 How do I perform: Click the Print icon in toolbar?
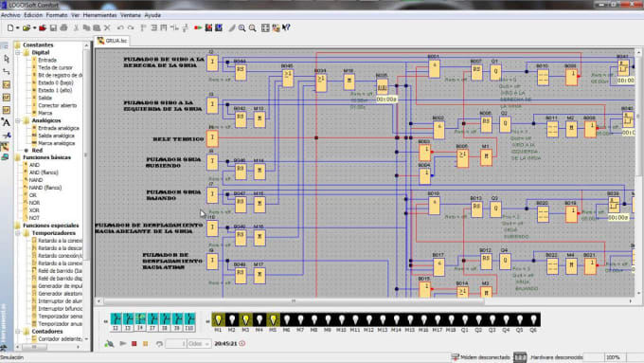(63, 27)
